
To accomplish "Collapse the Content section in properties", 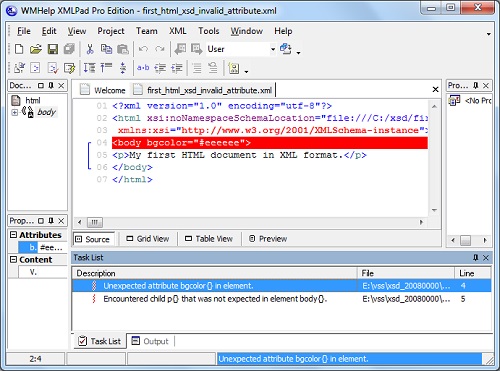I will point(13,259).
